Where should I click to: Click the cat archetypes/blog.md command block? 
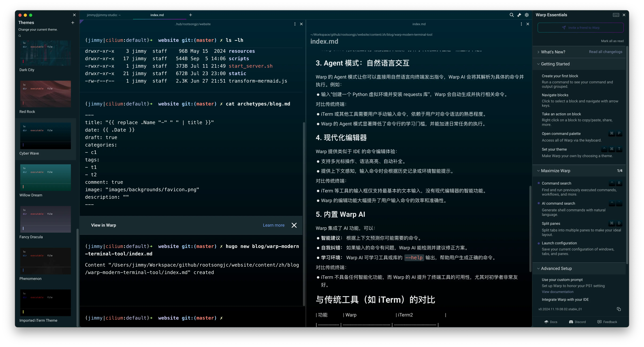tap(191, 154)
